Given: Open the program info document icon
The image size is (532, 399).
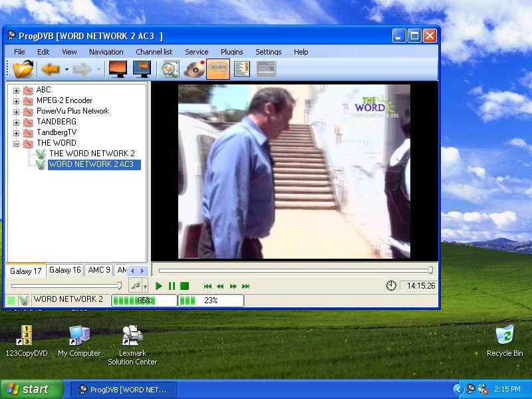Looking at the screenshot, I should (242, 69).
